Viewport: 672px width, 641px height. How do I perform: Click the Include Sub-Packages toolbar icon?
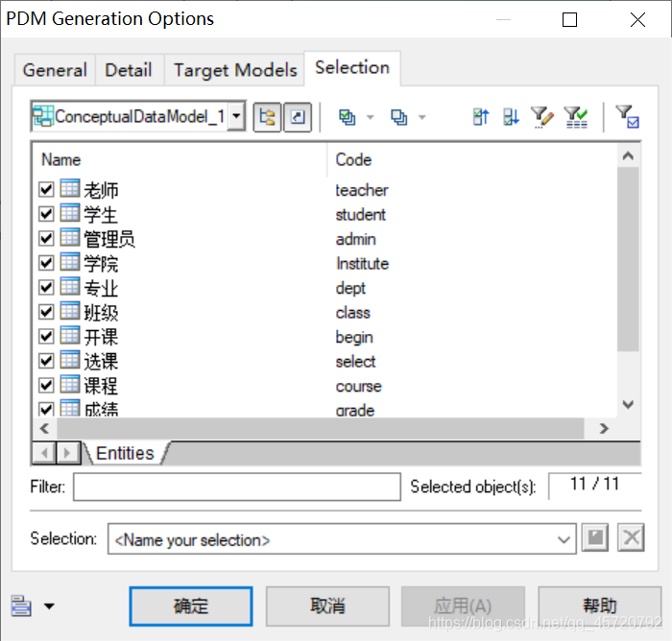click(267, 117)
